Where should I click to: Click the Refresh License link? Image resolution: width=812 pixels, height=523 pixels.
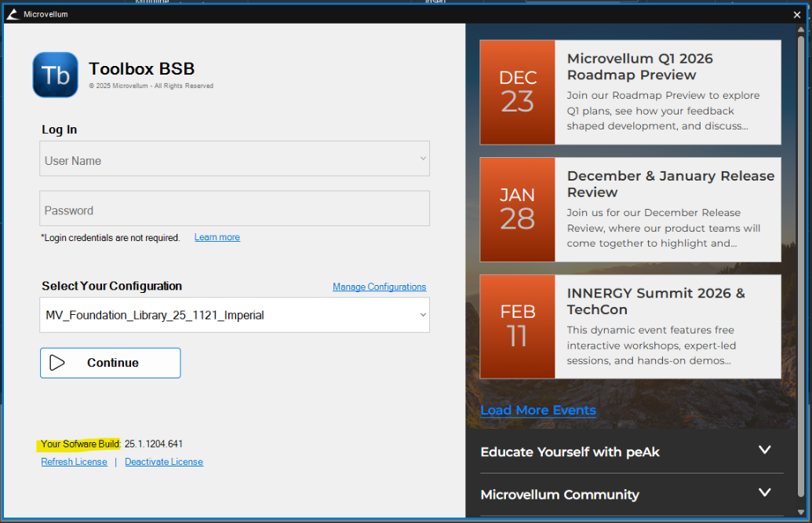pyautogui.click(x=74, y=462)
